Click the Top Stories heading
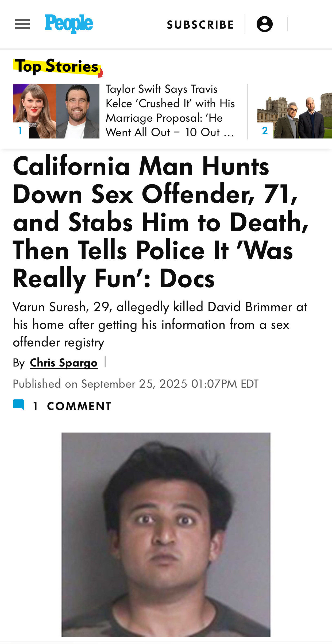332x644 pixels. (x=56, y=66)
